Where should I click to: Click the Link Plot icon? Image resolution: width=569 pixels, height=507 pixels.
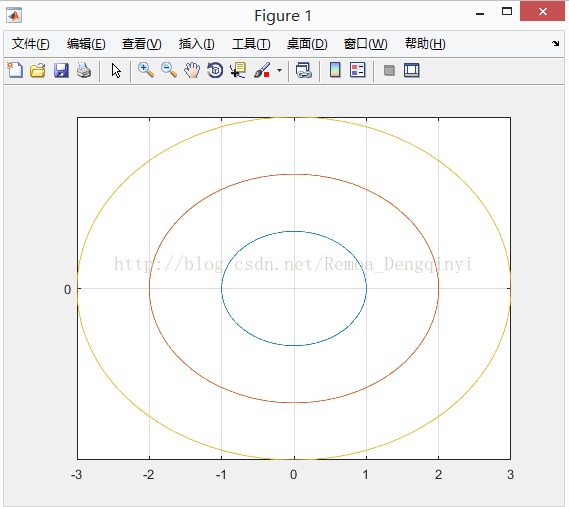(x=304, y=70)
